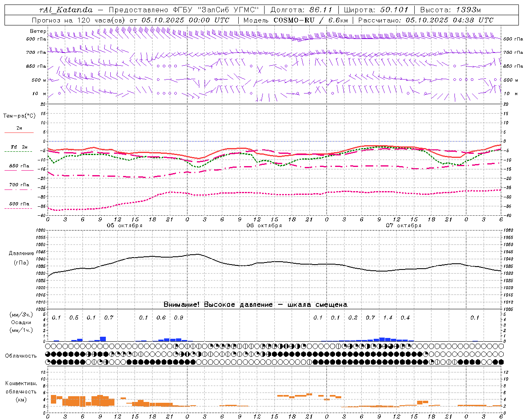The height and width of the screenshot is (420, 525).
Task: Click the warning Внимание! Высокое давление — шкала смещена
Action: tap(255, 305)
